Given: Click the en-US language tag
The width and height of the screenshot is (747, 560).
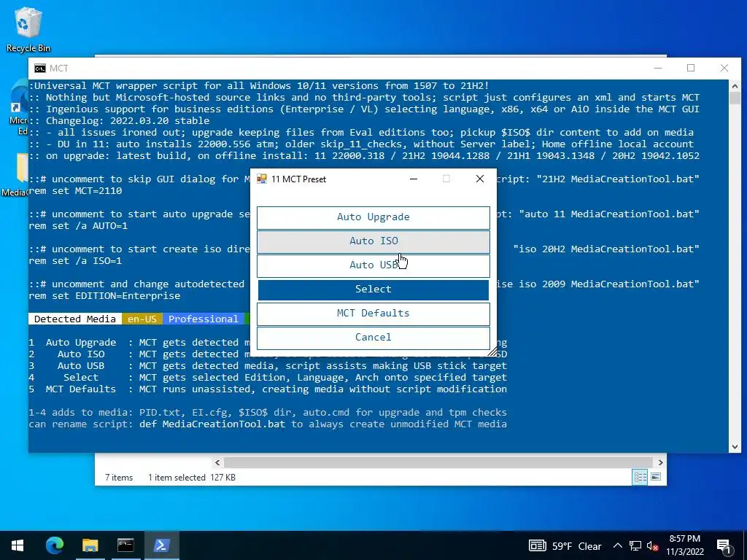Looking at the screenshot, I should tap(142, 319).
